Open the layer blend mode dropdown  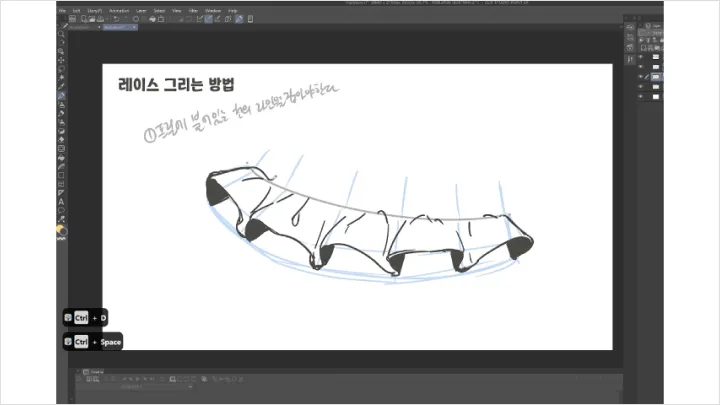click(x=652, y=33)
